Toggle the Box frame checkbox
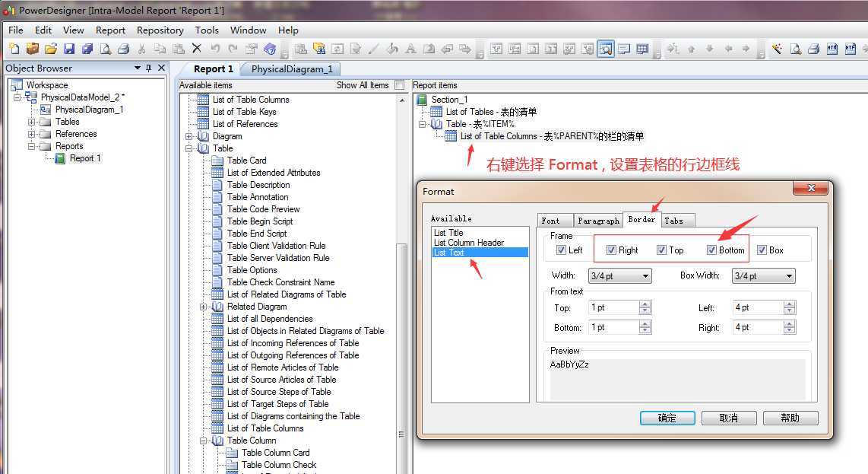 762,250
